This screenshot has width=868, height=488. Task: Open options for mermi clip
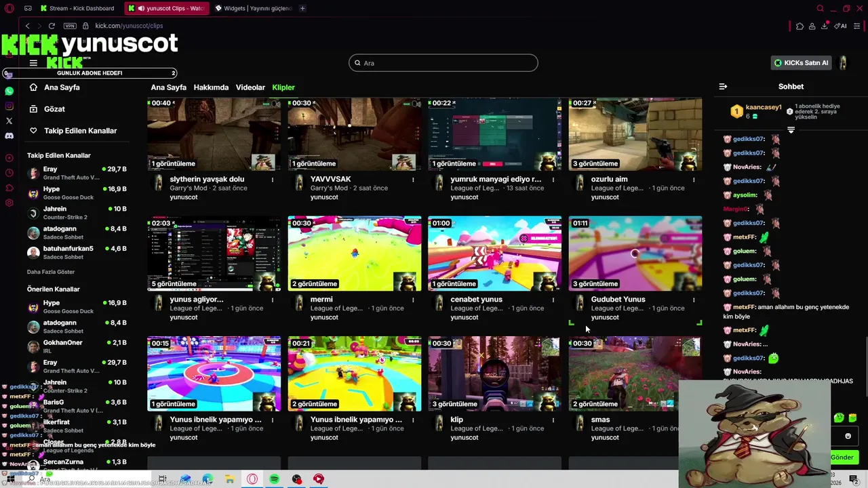coord(413,300)
